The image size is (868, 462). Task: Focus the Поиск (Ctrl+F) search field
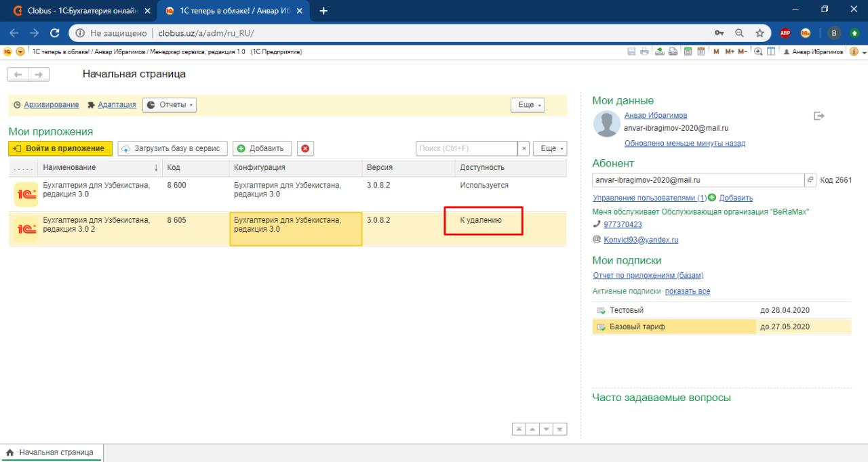tap(466, 148)
